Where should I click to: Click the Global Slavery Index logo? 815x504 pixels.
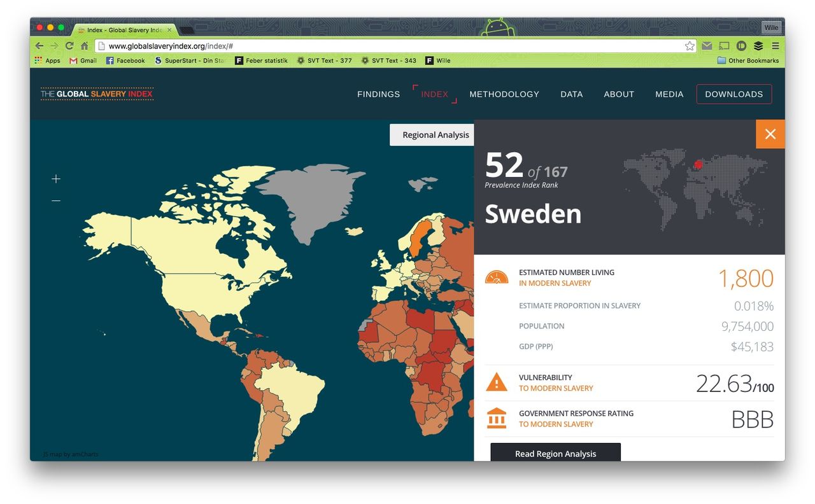pos(96,94)
